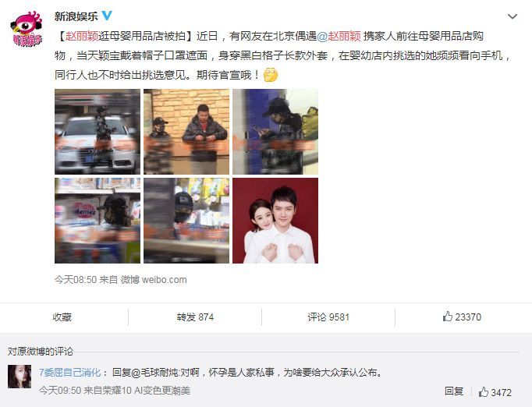532x407 pixels.
Task: Click 回复 to reply to the comment
Action: click(454, 391)
